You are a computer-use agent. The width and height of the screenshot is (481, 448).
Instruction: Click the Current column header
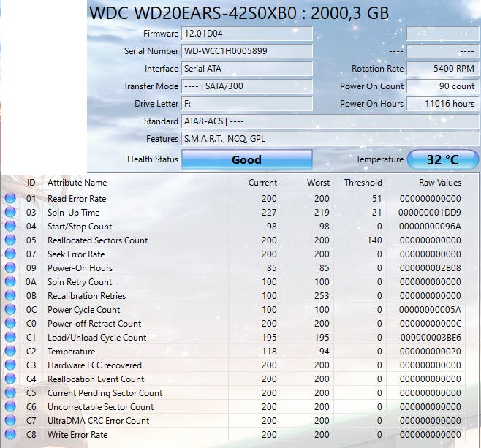coord(262,183)
